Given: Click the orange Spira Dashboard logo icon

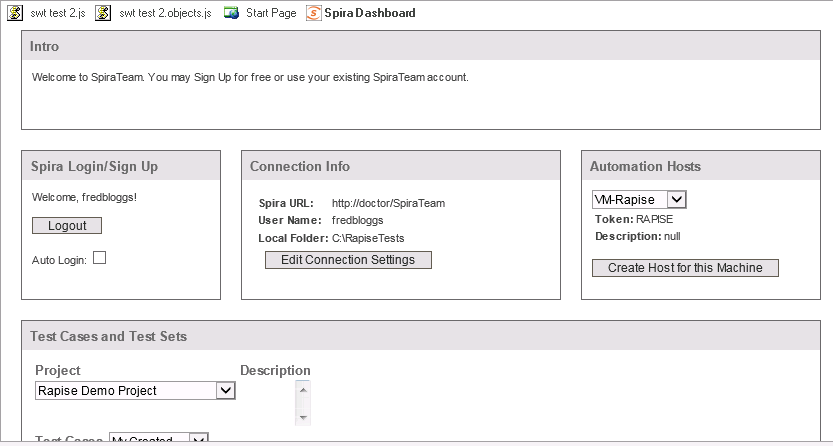Looking at the screenshot, I should (314, 13).
